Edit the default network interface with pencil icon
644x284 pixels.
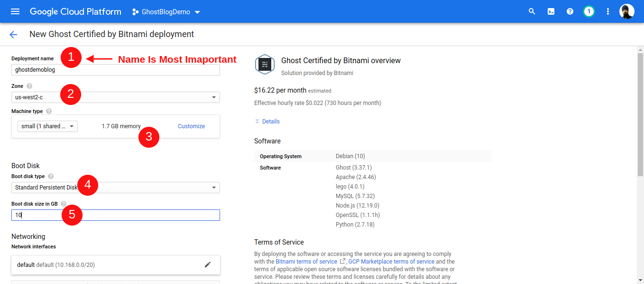click(x=208, y=265)
